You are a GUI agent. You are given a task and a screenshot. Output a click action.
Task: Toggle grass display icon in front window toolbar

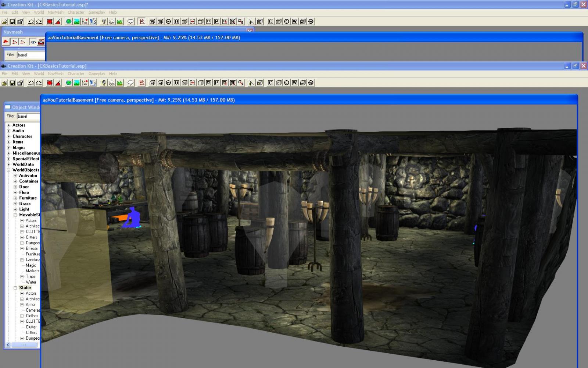click(120, 83)
